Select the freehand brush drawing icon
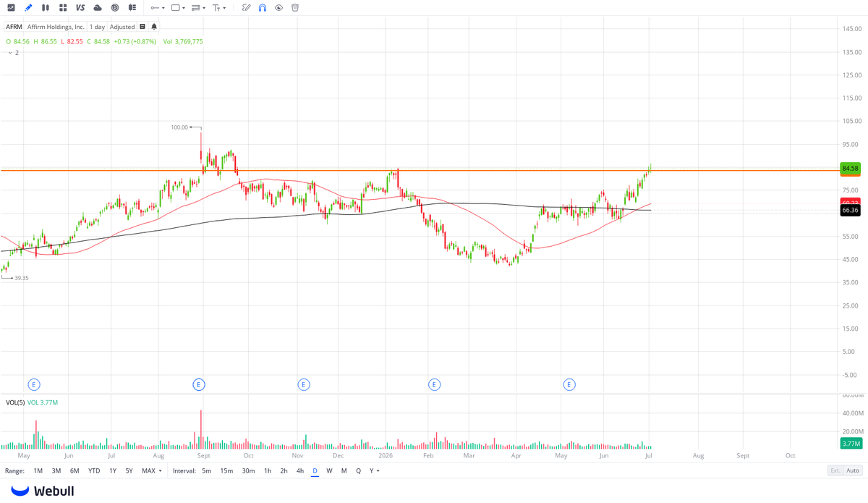 point(246,8)
